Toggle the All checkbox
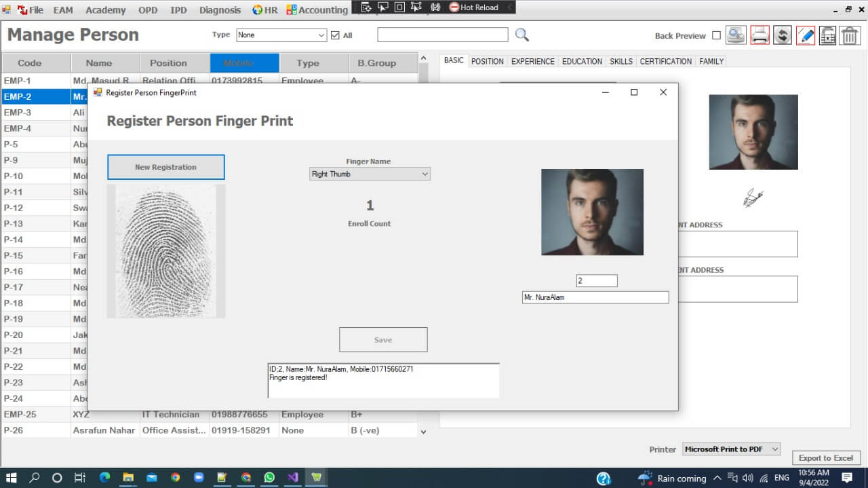This screenshot has height=488, width=868. [x=335, y=35]
